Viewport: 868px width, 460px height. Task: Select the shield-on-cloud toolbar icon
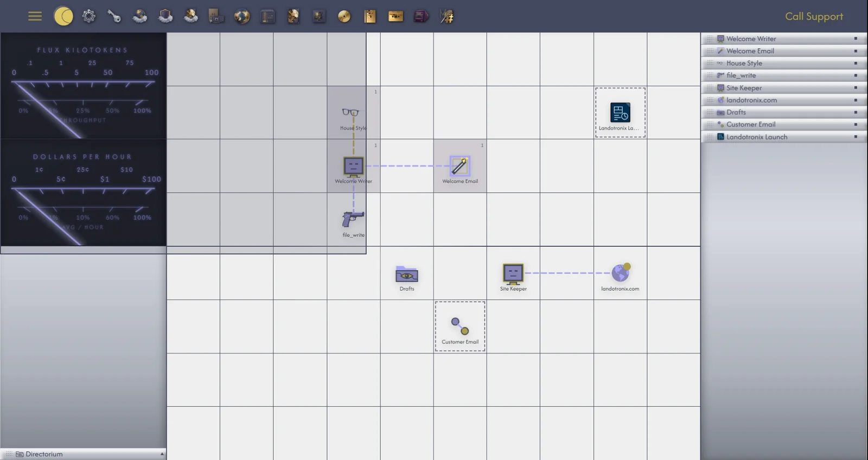[165, 16]
